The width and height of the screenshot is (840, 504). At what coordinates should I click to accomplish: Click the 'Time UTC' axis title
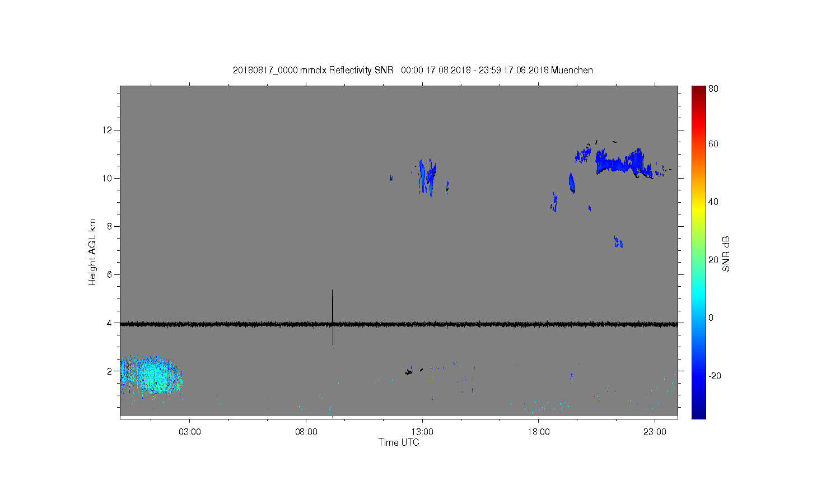click(399, 442)
